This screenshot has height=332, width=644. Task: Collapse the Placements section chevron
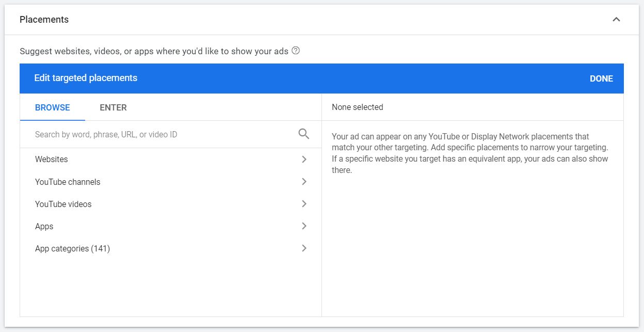coord(616,19)
